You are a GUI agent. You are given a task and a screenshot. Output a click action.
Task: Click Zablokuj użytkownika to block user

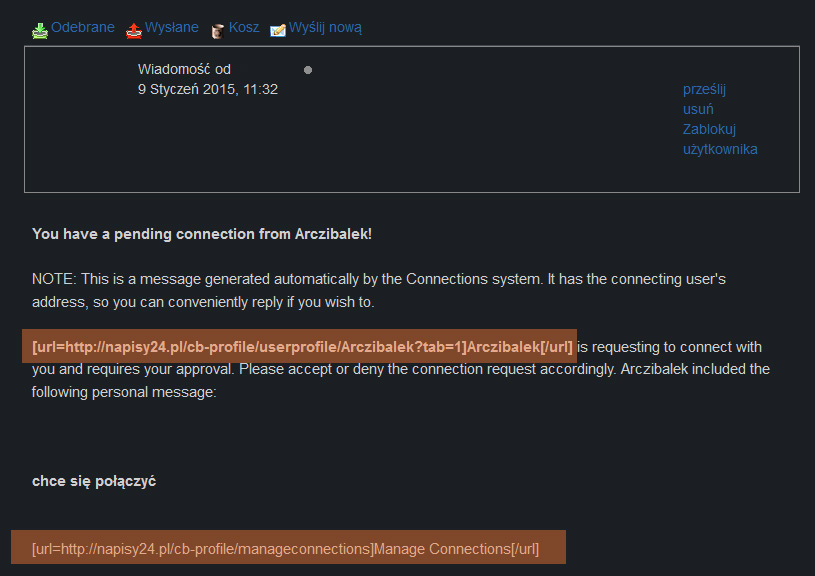pyautogui.click(x=720, y=139)
